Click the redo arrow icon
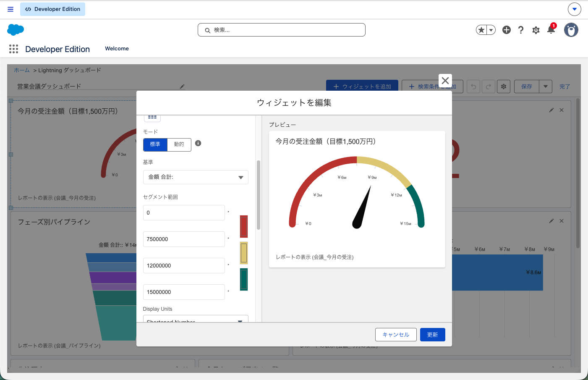 [x=489, y=86]
